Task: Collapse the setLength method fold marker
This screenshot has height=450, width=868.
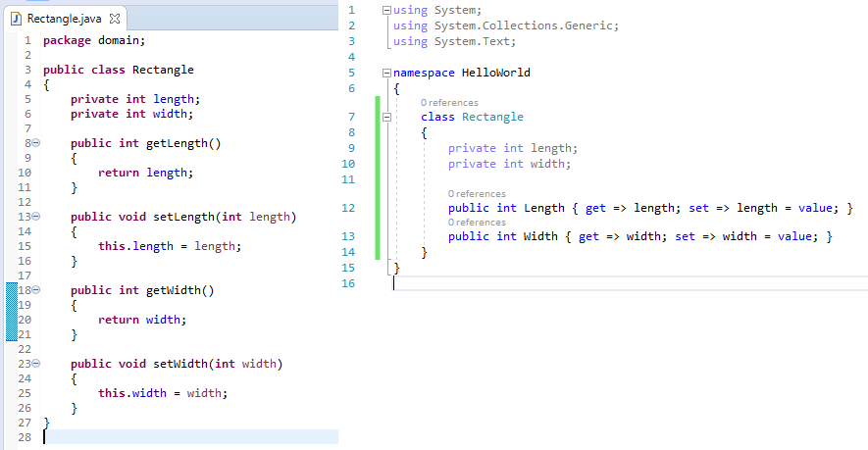Action: [35, 217]
